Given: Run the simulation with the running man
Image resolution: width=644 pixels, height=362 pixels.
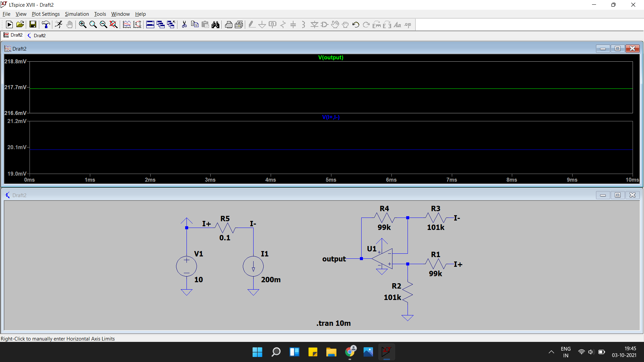Looking at the screenshot, I should pyautogui.click(x=59, y=24).
